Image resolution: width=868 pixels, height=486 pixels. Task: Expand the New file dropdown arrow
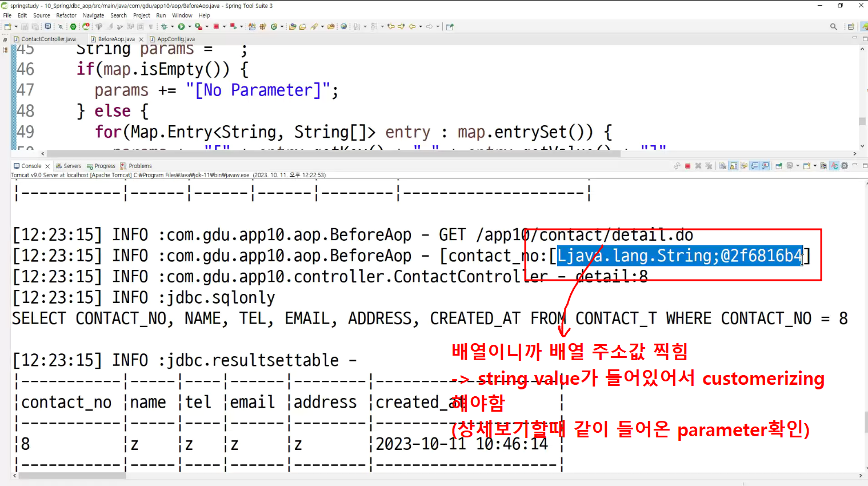click(x=16, y=26)
